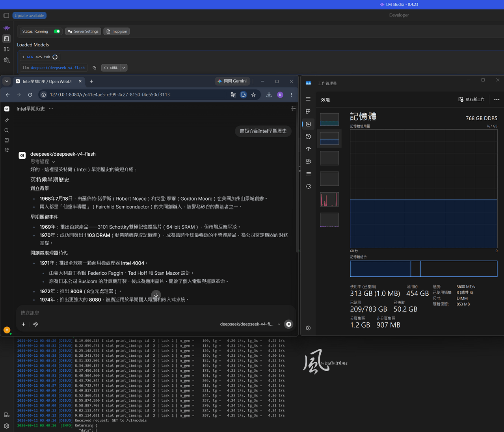Expand the 思考過程 thinking section
Viewport: 504px width, 432px height.
[43, 162]
